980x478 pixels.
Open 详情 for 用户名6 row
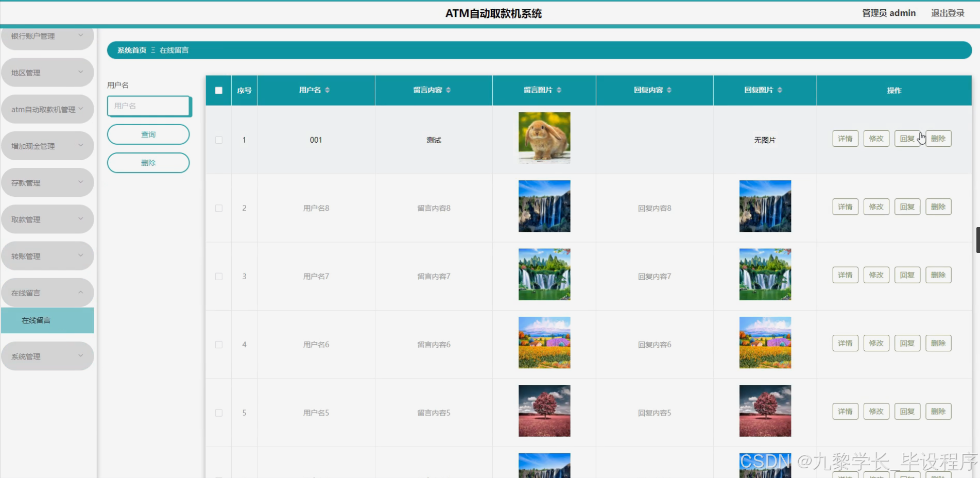[845, 343]
